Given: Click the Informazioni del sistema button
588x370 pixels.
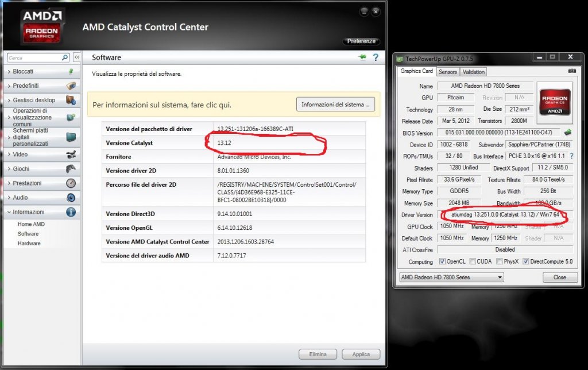Looking at the screenshot, I should tap(335, 105).
